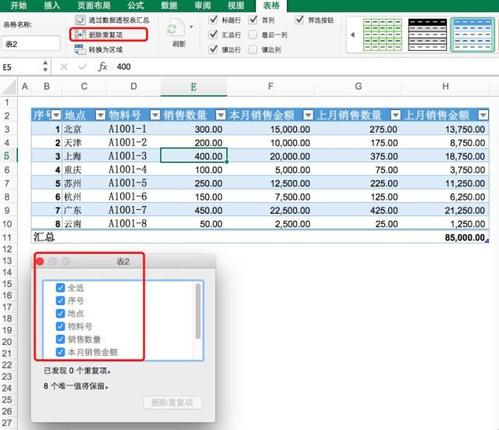Switch to the 审阅 (Review) tab
499x430 pixels.
point(202,5)
